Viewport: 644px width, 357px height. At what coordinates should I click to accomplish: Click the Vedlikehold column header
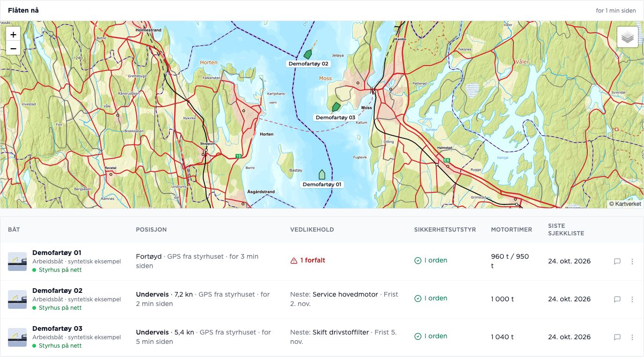click(x=312, y=230)
